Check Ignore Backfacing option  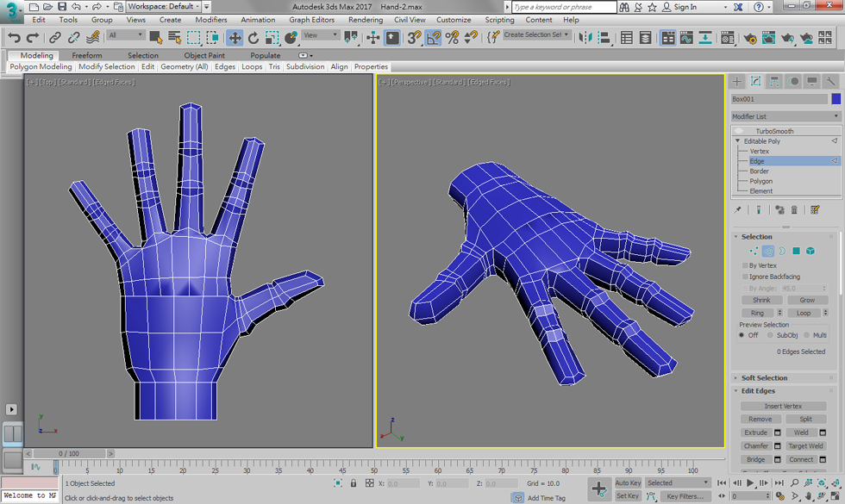[x=745, y=277]
